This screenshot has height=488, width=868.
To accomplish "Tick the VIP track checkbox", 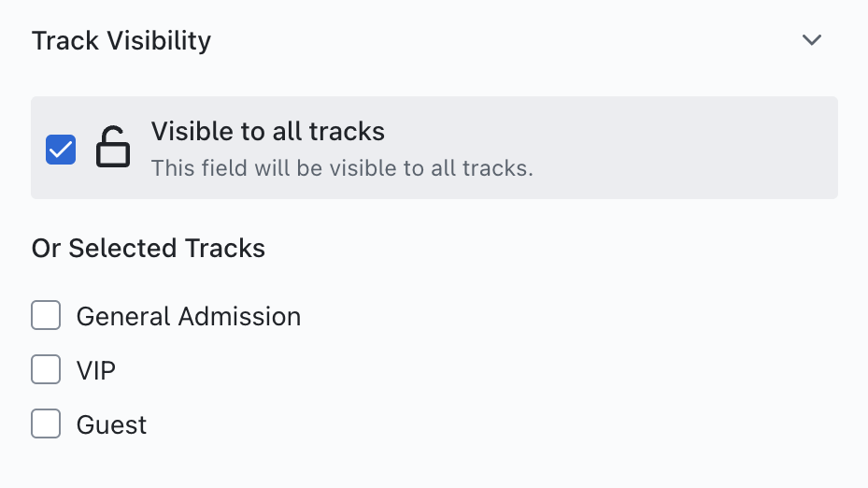I will [46, 370].
